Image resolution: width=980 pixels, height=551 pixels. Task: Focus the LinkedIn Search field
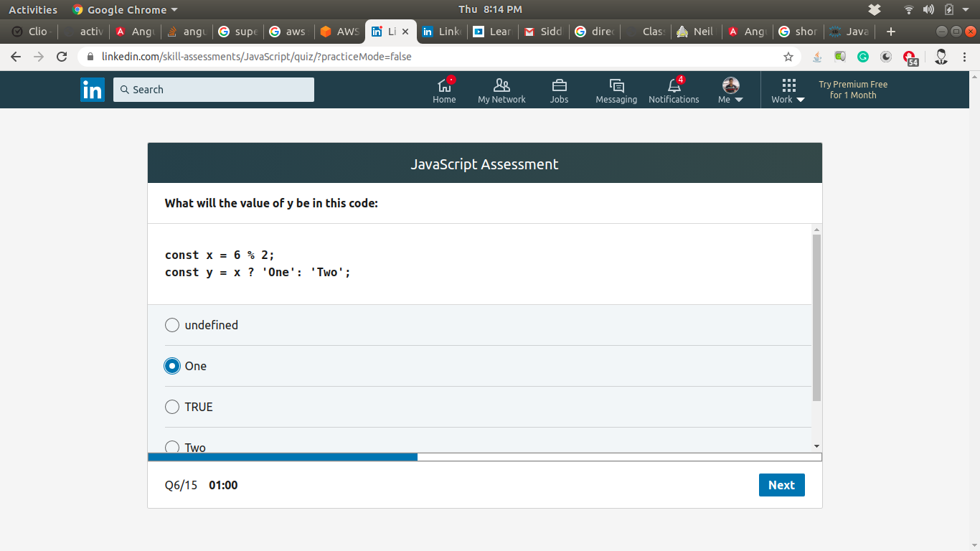click(x=214, y=90)
